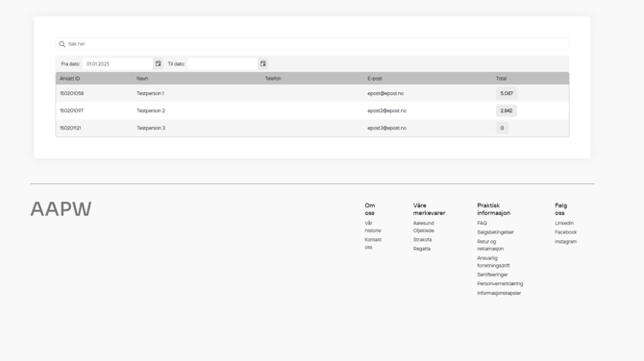Select employee ID 150201121

click(x=70, y=128)
